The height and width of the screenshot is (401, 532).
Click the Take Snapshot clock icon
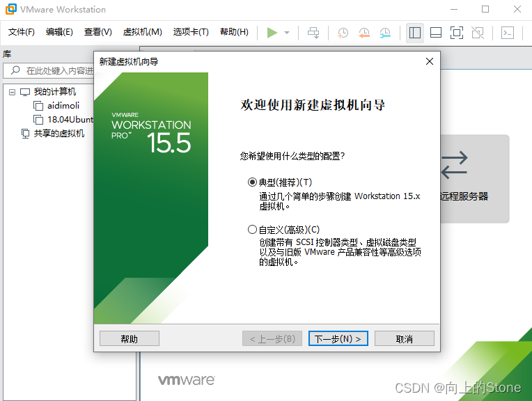tap(343, 33)
